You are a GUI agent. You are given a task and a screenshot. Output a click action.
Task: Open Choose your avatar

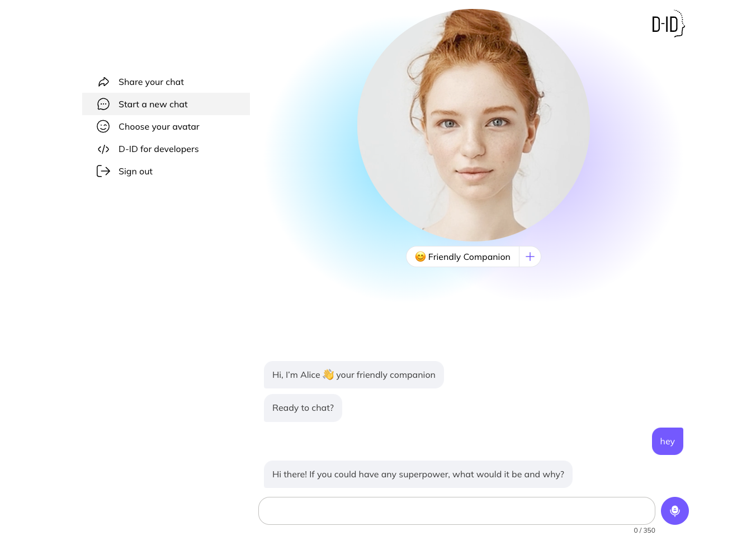166,127
